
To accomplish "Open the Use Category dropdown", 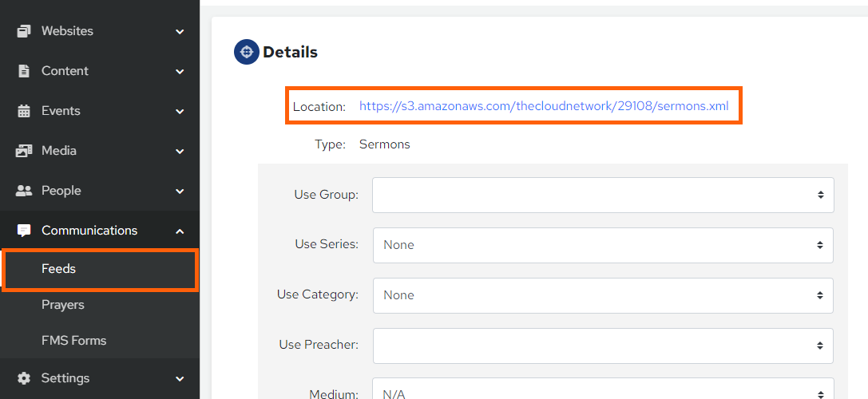I will pyautogui.click(x=603, y=295).
